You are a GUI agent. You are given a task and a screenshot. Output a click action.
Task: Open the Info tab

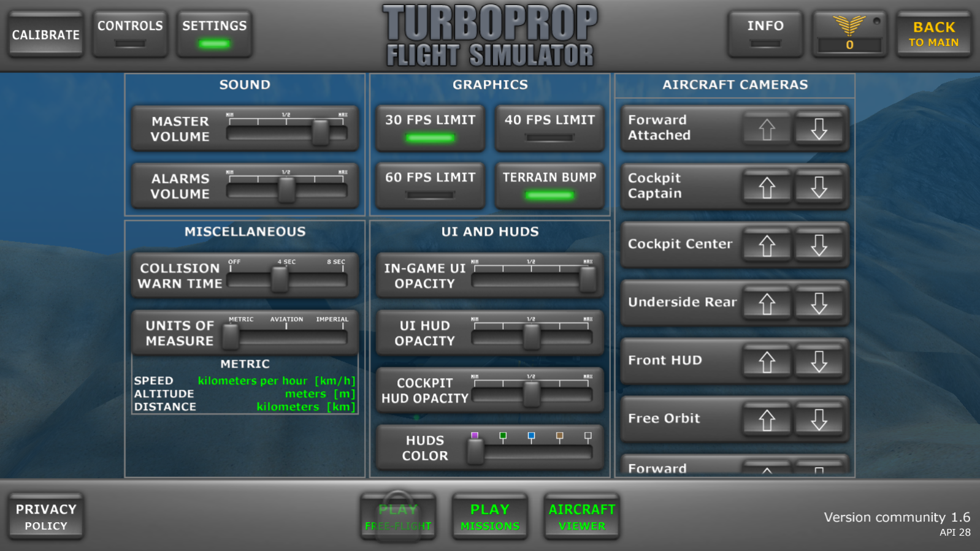pos(765,34)
